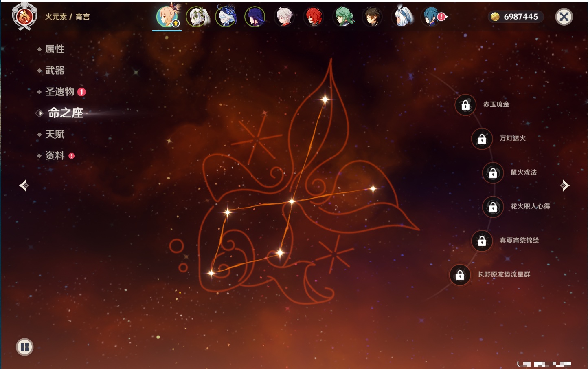Screen dimensions: 588x369
Task: Switch to the red-haired character avatar
Action: tap(314, 17)
